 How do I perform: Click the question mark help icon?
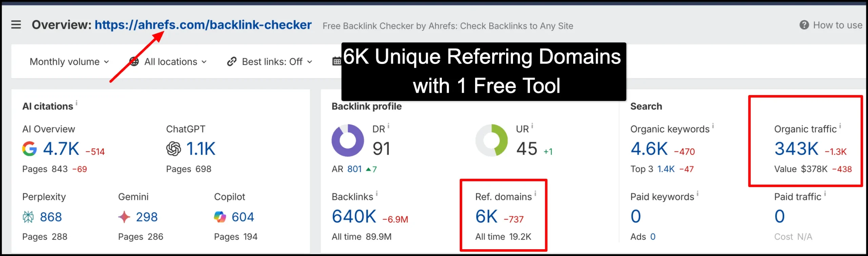pyautogui.click(x=804, y=25)
